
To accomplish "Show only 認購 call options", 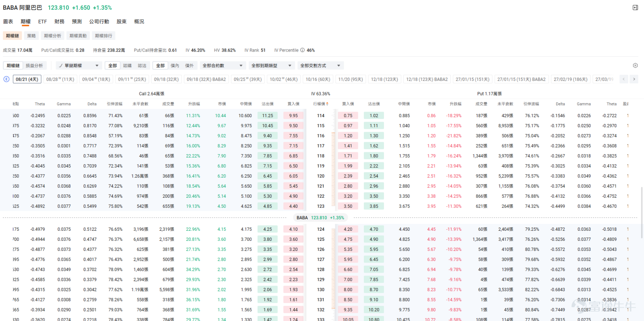I will [127, 66].
